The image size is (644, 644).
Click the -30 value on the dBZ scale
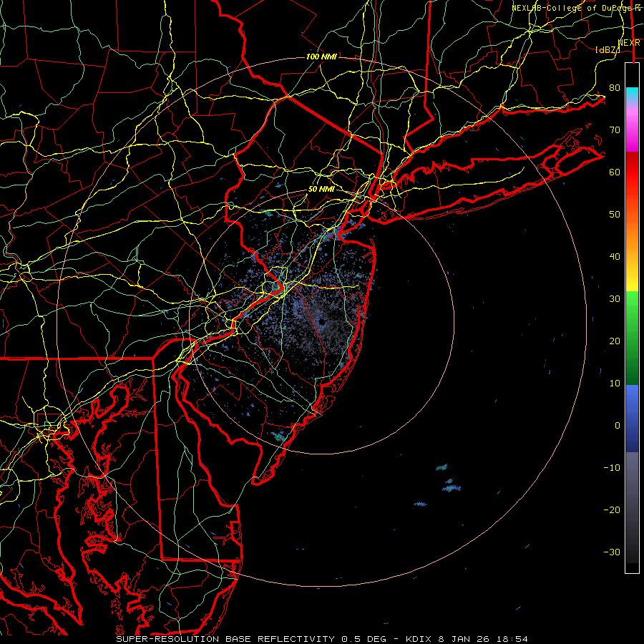(612, 552)
